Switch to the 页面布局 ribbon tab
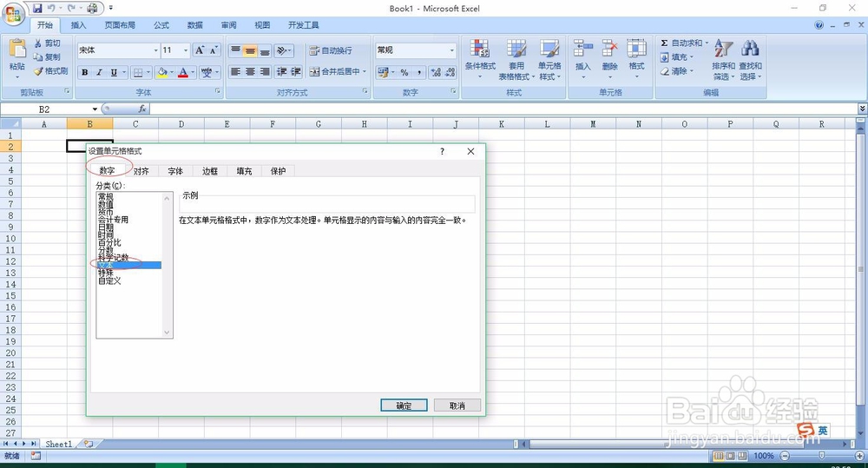Viewport: 868px width, 468px height. pos(120,25)
